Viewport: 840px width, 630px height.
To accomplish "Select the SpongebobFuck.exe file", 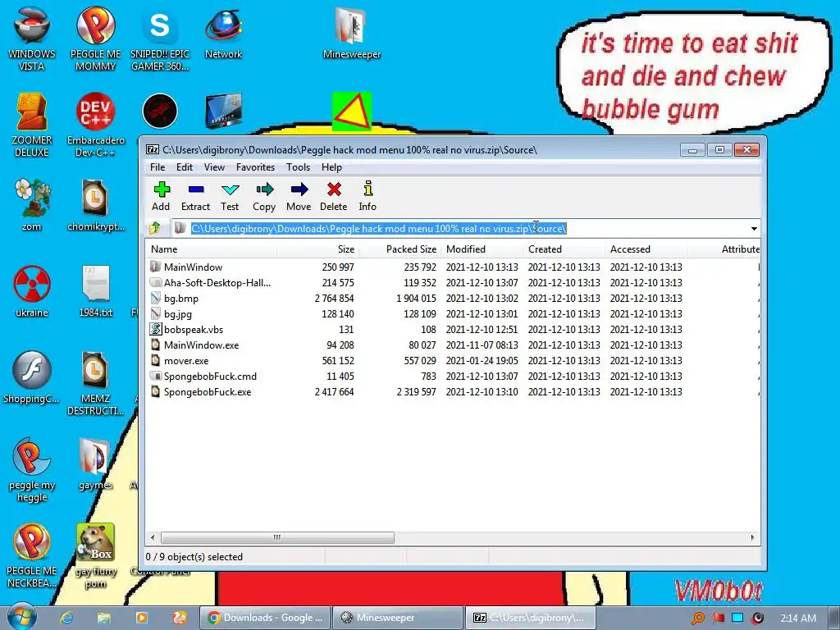I will (453, 391).
